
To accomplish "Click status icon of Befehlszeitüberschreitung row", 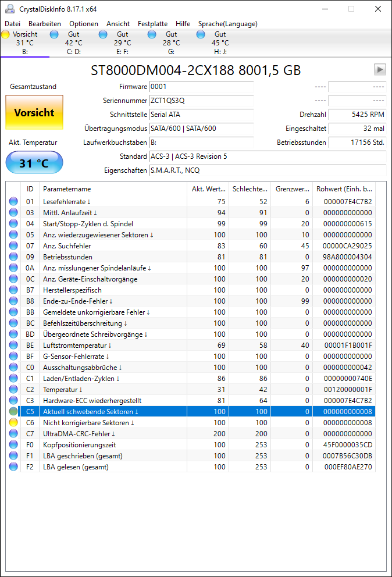I will 13,323.
